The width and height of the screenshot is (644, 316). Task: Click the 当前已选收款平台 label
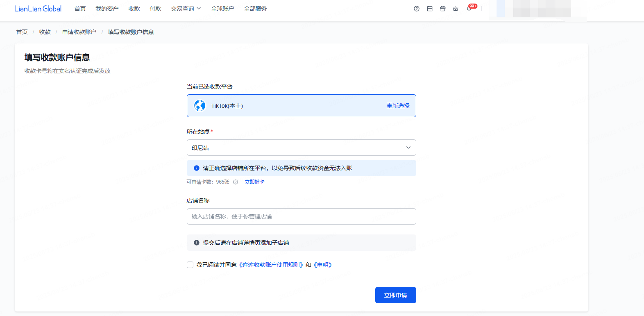point(210,86)
